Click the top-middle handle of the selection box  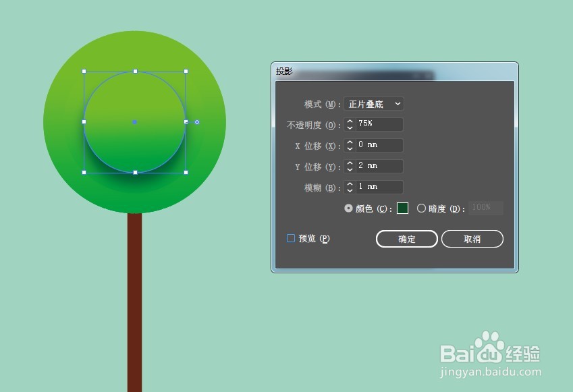click(x=135, y=72)
